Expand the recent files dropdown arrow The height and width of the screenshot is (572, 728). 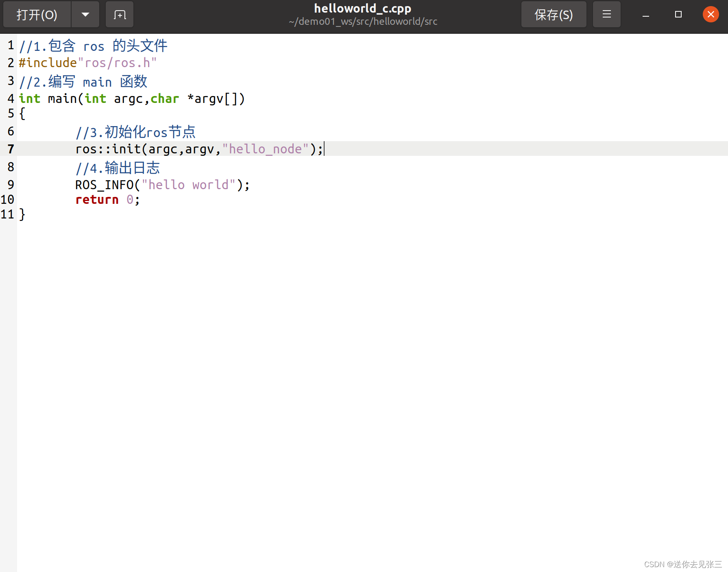click(85, 15)
